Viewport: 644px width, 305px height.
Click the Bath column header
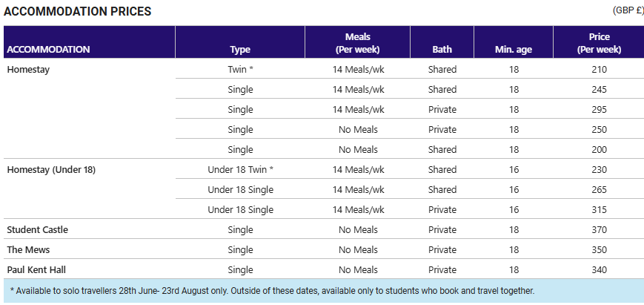point(442,49)
